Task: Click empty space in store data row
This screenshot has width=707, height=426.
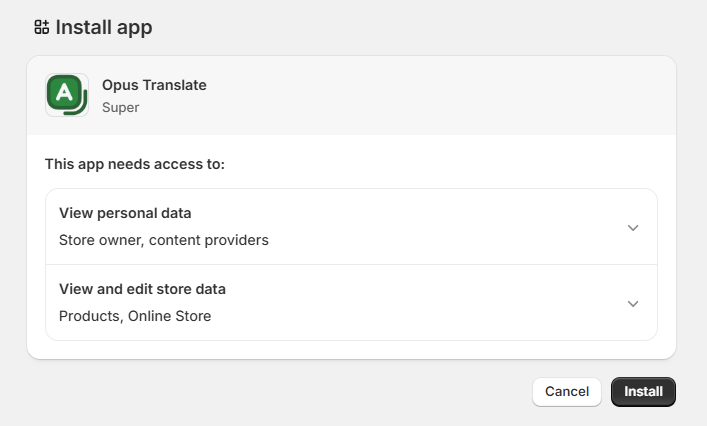Action: 450,303
